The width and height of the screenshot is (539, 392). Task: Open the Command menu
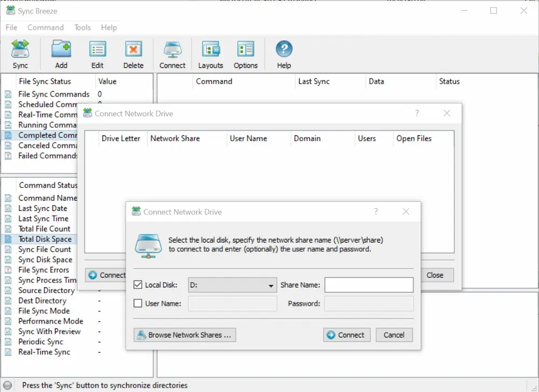[x=46, y=27]
